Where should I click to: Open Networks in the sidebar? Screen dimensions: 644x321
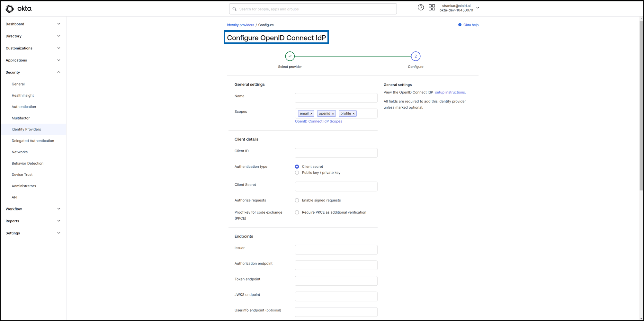click(20, 152)
